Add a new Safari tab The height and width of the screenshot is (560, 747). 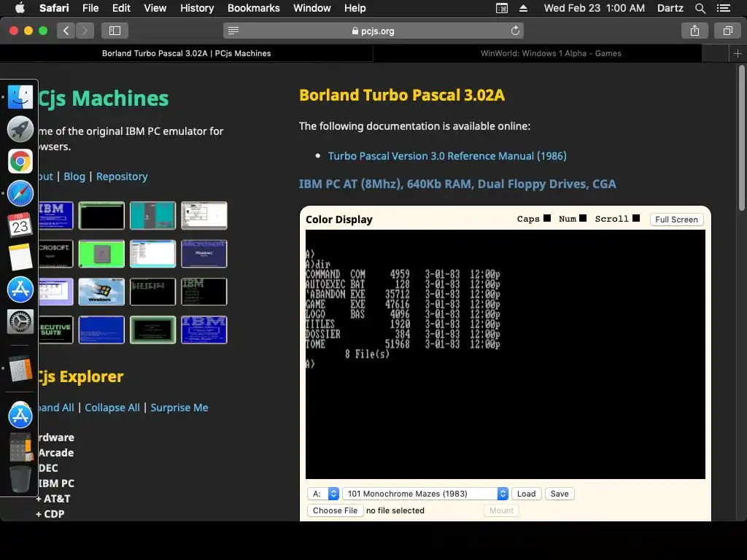click(x=738, y=54)
